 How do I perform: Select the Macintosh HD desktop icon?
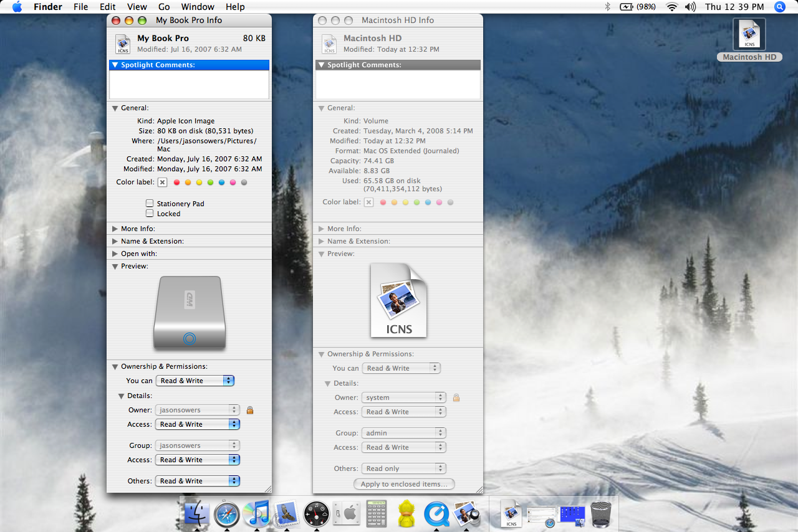[x=749, y=35]
